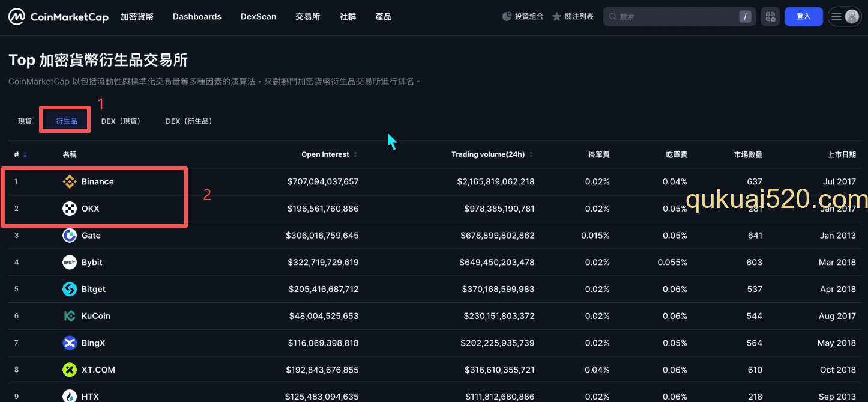Image resolution: width=868 pixels, height=402 pixels.
Task: Select XT.COM maker fee 0.04%
Action: [x=597, y=370]
